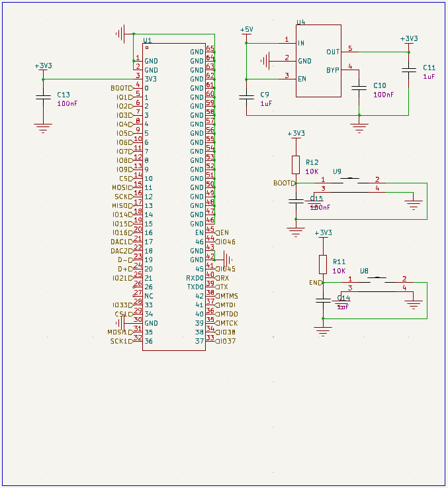Click the U8 push button switch symbol
Image resolution: width=448 pixels, height=488 pixels.
coord(377,284)
